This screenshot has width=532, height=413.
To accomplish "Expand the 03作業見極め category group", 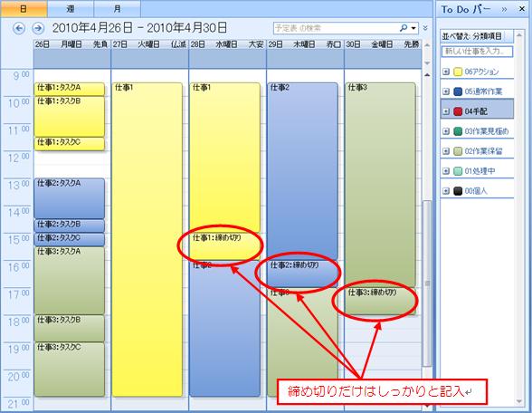I will 446,131.
